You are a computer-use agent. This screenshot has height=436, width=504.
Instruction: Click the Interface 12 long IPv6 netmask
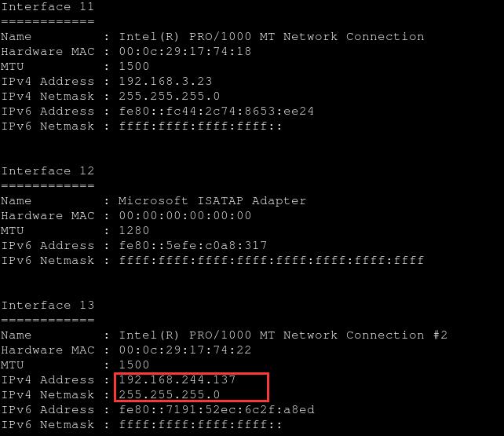[272, 260]
